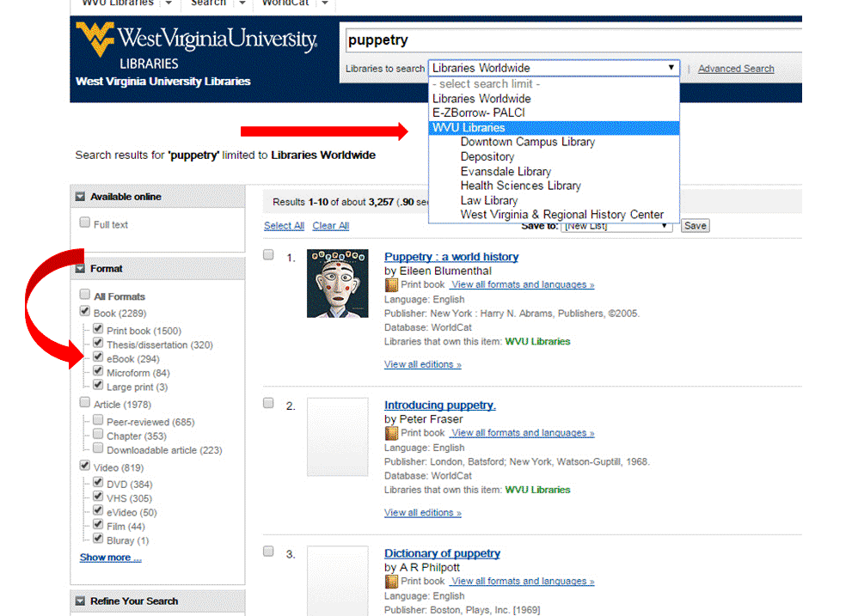Collapse the Refine Your Search section

(81, 601)
